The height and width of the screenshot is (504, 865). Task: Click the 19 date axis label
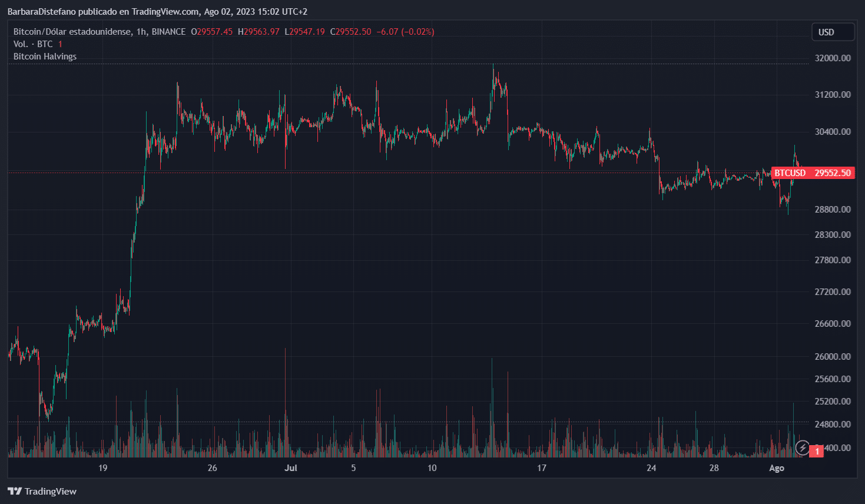pyautogui.click(x=102, y=468)
